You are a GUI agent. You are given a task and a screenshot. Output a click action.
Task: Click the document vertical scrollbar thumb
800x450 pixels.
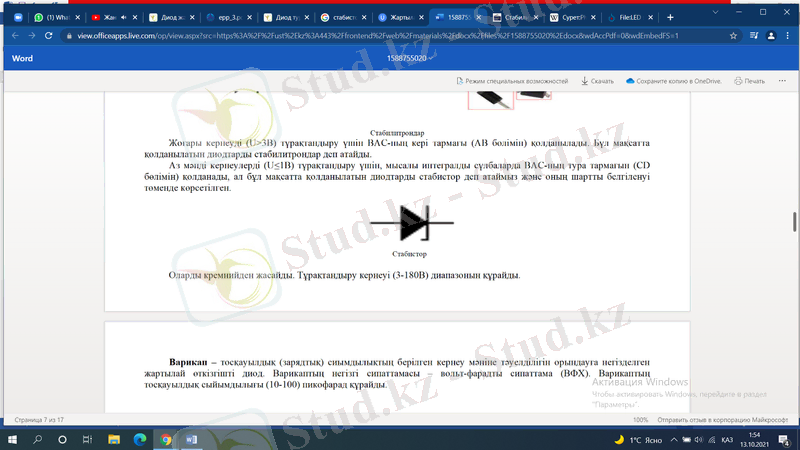click(x=794, y=221)
